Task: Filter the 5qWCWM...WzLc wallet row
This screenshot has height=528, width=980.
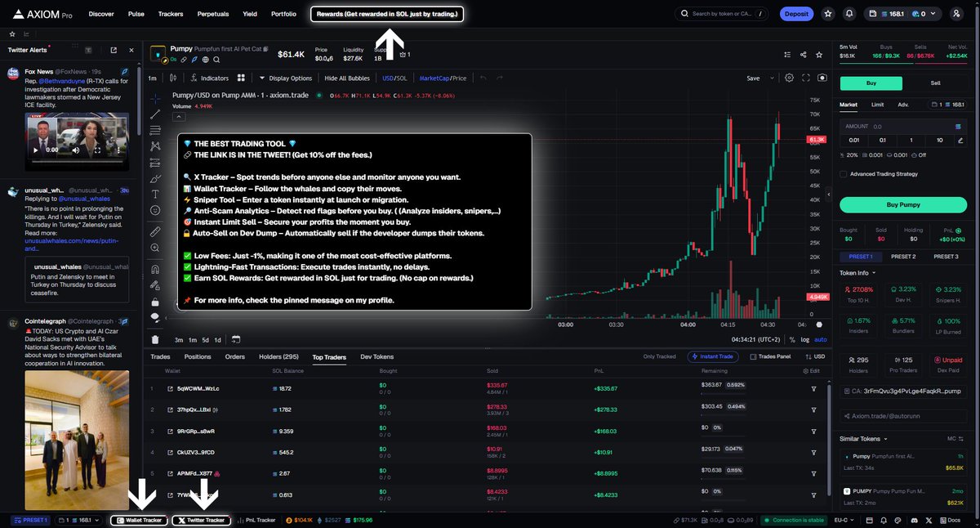Action: pos(813,388)
